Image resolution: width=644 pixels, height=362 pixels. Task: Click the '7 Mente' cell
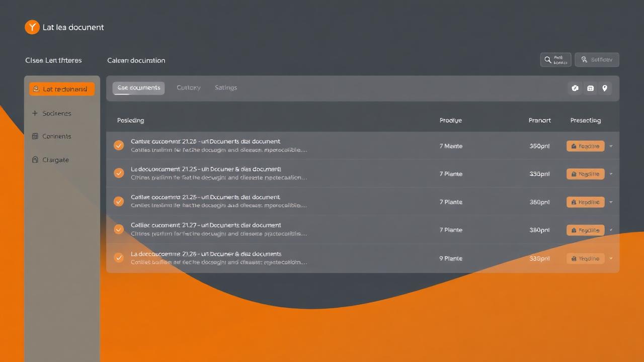450,146
